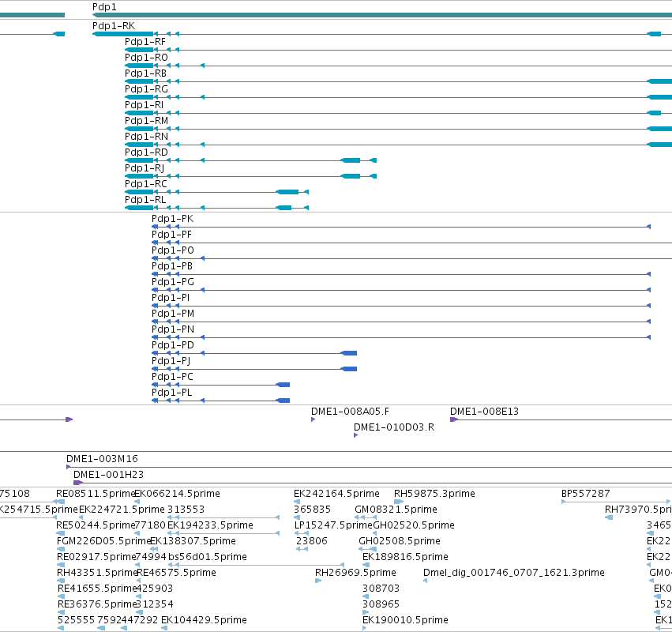This screenshot has width=672, height=632.
Task: Click the Pdp1-PN protein label
Action: click(x=173, y=329)
